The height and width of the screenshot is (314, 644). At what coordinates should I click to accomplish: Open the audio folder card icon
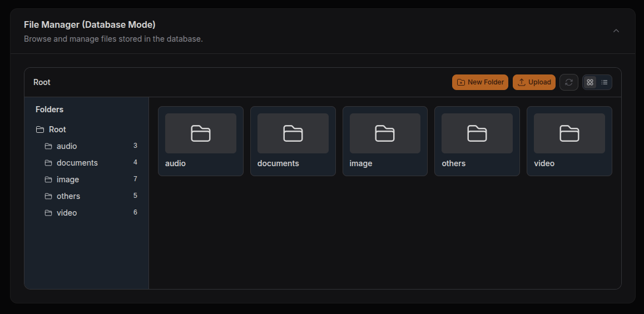click(201, 133)
